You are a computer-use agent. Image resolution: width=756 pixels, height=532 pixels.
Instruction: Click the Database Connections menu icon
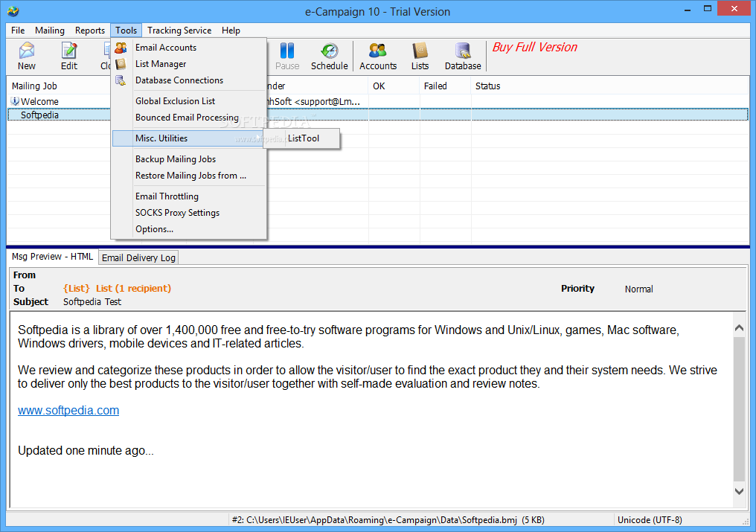click(x=121, y=80)
